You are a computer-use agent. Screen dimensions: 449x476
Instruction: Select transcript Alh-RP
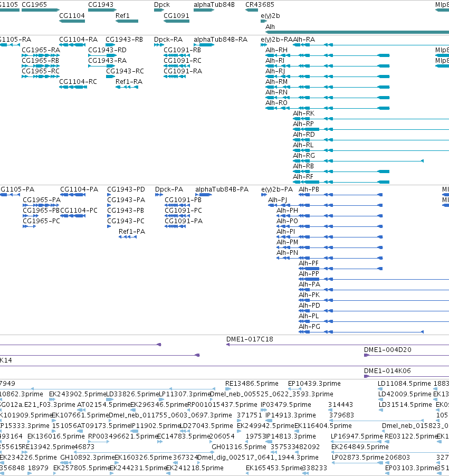[x=371, y=129]
